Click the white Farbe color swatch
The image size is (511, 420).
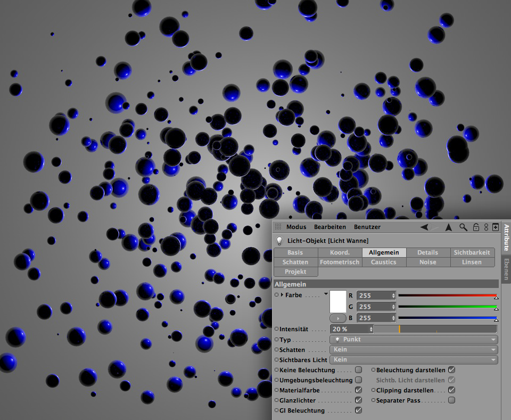(338, 301)
